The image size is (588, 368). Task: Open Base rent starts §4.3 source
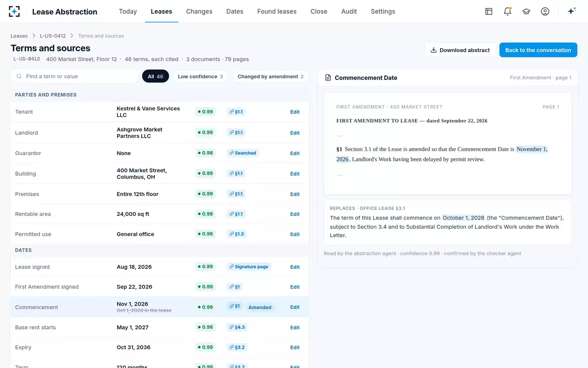tap(237, 327)
